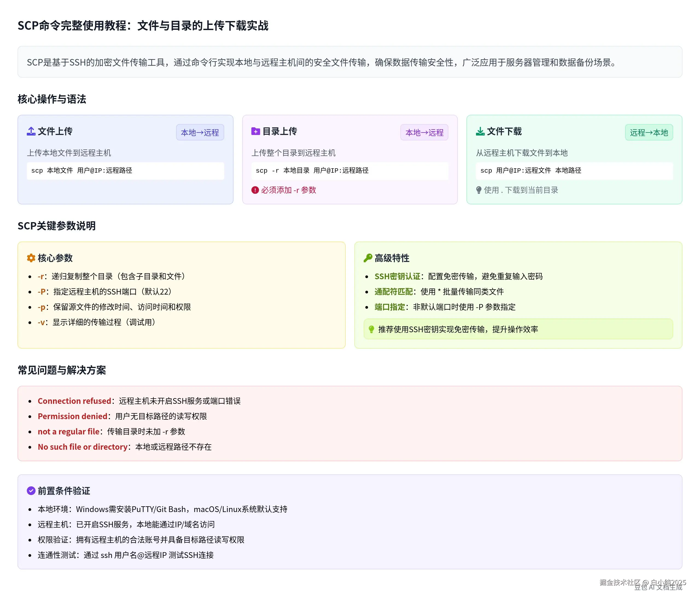Click the gray lightbulb icon before 使用 . 下载到当前目录
This screenshot has width=700, height=600.
click(x=479, y=190)
